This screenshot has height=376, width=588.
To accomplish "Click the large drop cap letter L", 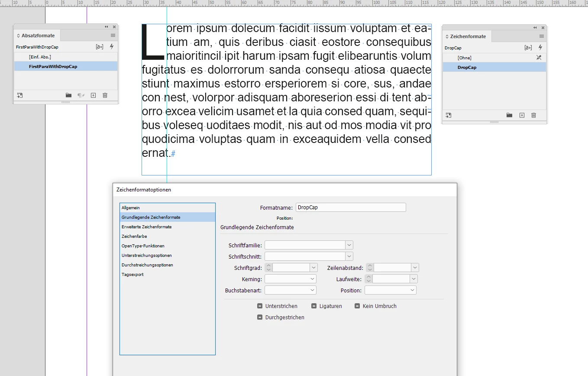I will pyautogui.click(x=153, y=42).
